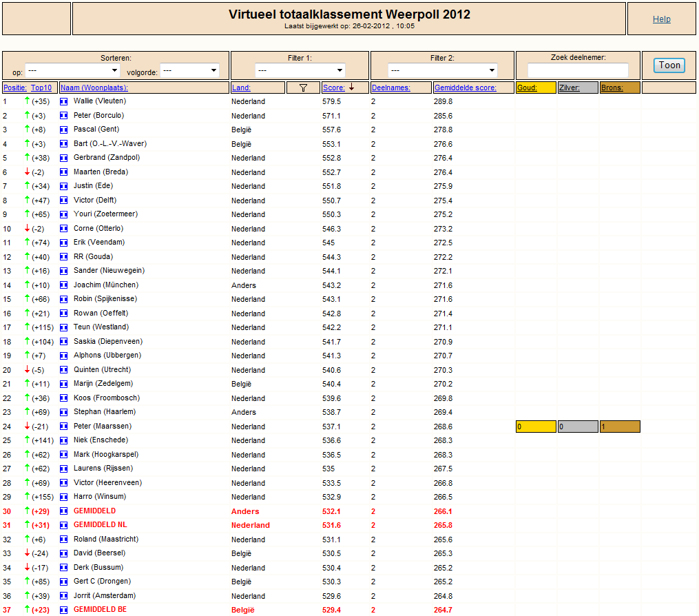699x616 pixels.
Task: Open the blue detail icon for Gerbrand (Zandpol)
Action: [64, 158]
